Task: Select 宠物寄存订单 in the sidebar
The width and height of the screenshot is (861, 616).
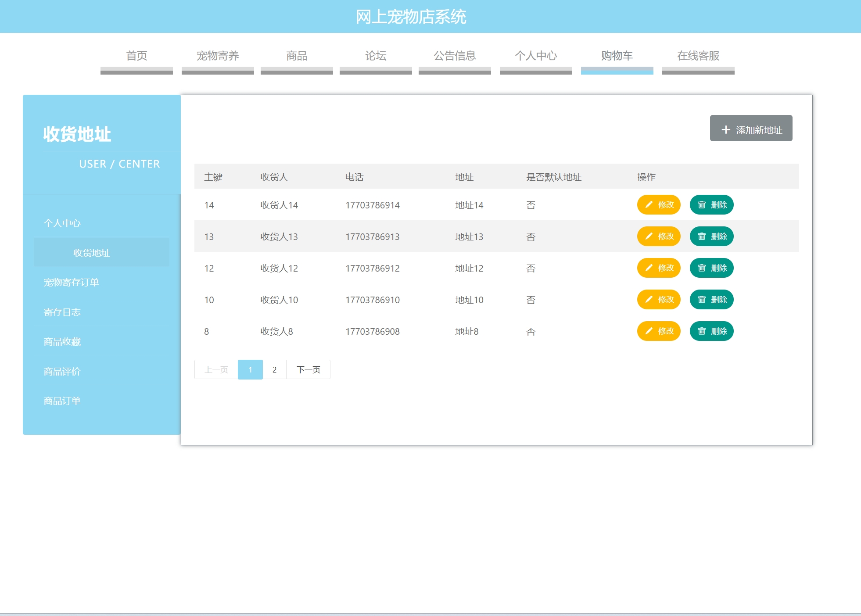Action: pos(71,283)
